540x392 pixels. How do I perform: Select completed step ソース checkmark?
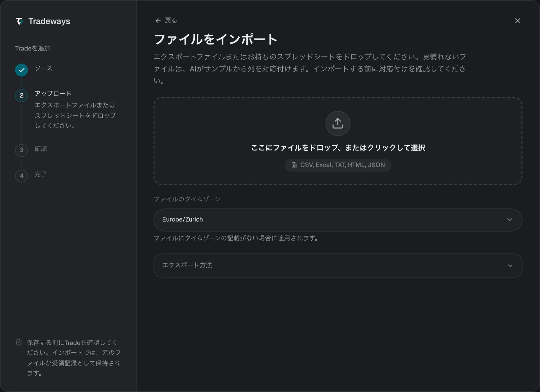click(21, 70)
